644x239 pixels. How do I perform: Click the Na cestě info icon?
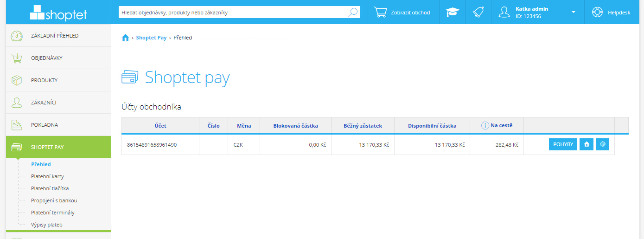pyautogui.click(x=485, y=125)
